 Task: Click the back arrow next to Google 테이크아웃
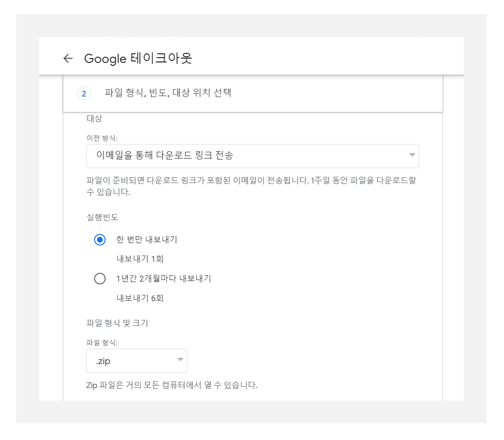[68, 59]
